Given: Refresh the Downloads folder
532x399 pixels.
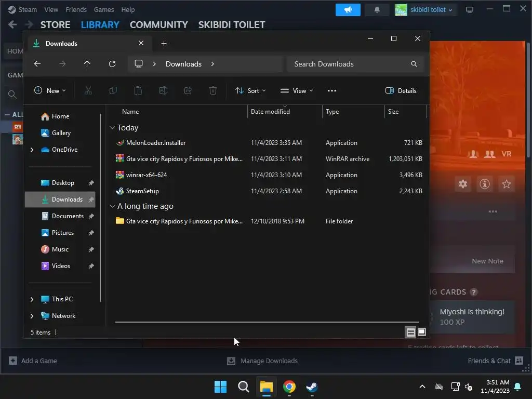Looking at the screenshot, I should click(112, 64).
